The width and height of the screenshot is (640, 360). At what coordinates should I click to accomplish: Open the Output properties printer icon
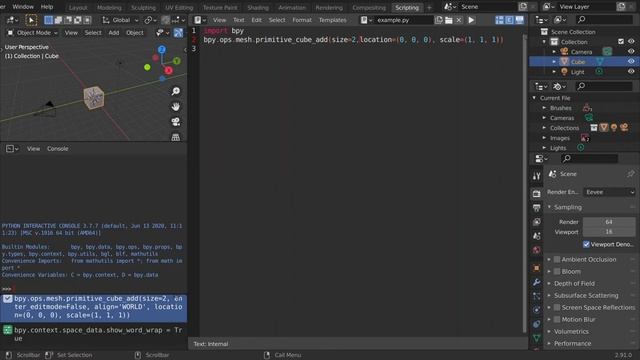click(x=536, y=208)
